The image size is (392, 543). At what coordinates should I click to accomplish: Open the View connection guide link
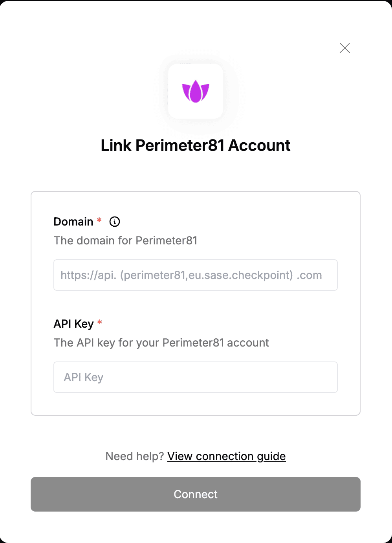click(227, 456)
